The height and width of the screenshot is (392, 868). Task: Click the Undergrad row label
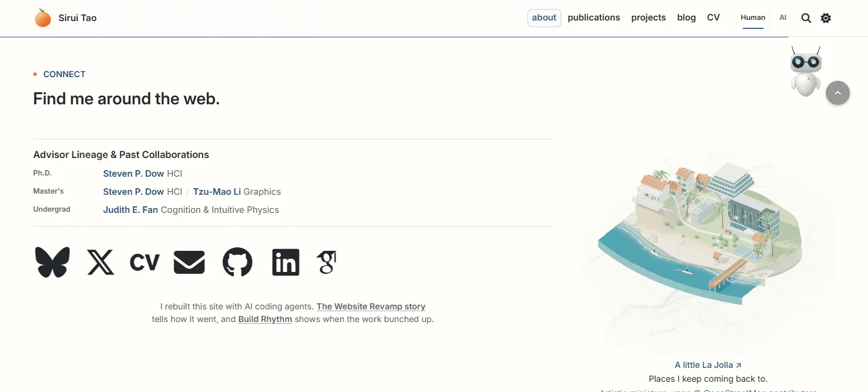pyautogui.click(x=52, y=209)
